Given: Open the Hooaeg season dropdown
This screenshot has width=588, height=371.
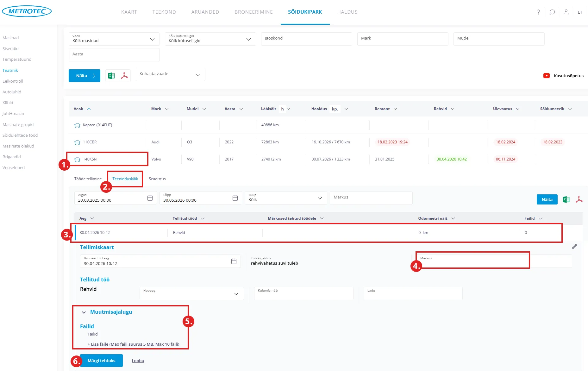Looking at the screenshot, I should [x=191, y=293].
